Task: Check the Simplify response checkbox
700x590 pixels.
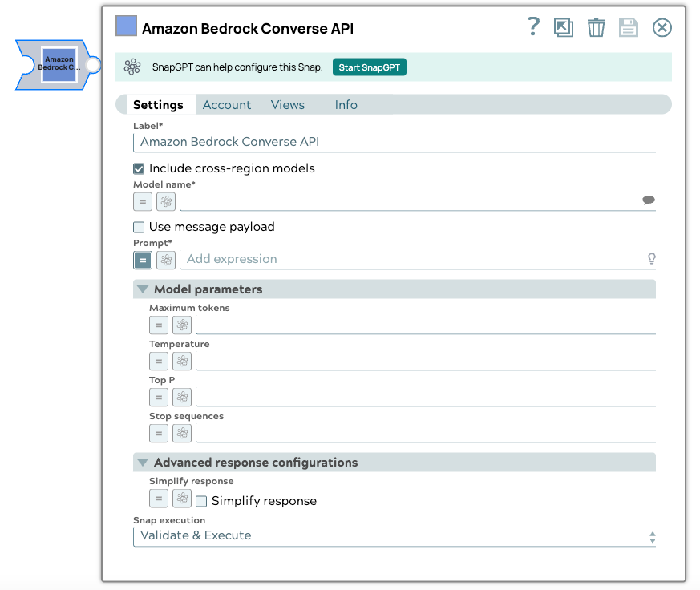Action: coord(200,500)
